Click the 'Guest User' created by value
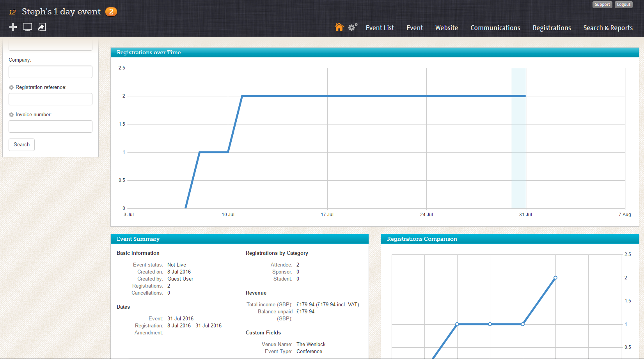This screenshot has height=359, width=644. (180, 279)
